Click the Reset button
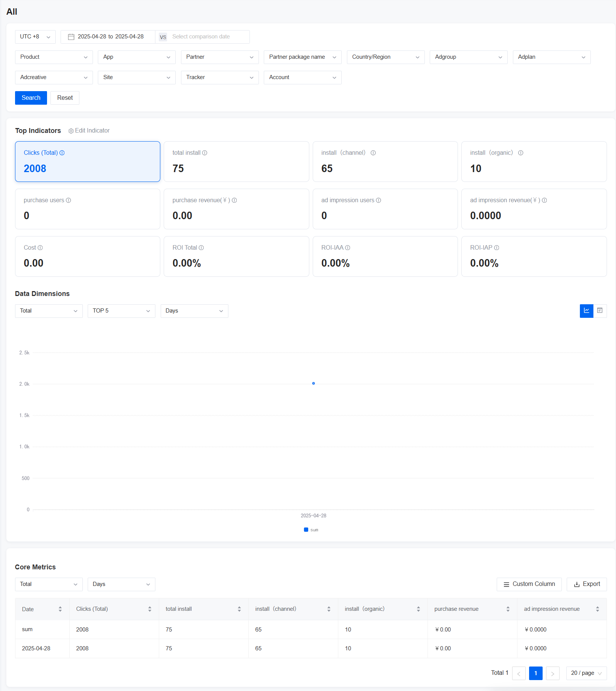 (64, 98)
